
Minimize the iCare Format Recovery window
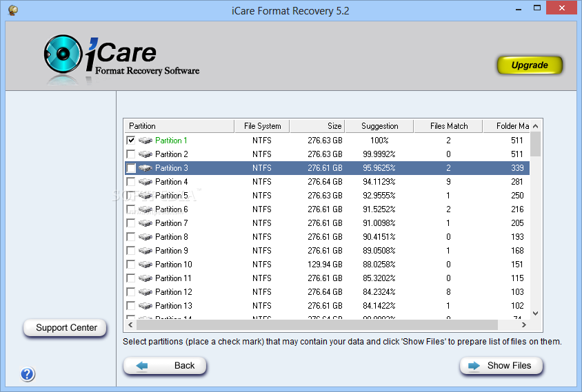point(519,8)
